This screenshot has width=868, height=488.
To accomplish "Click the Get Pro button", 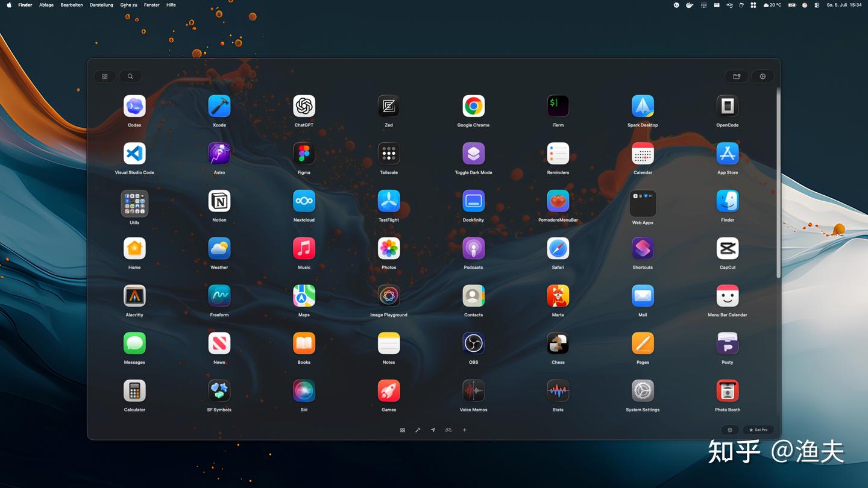I will pyautogui.click(x=758, y=430).
